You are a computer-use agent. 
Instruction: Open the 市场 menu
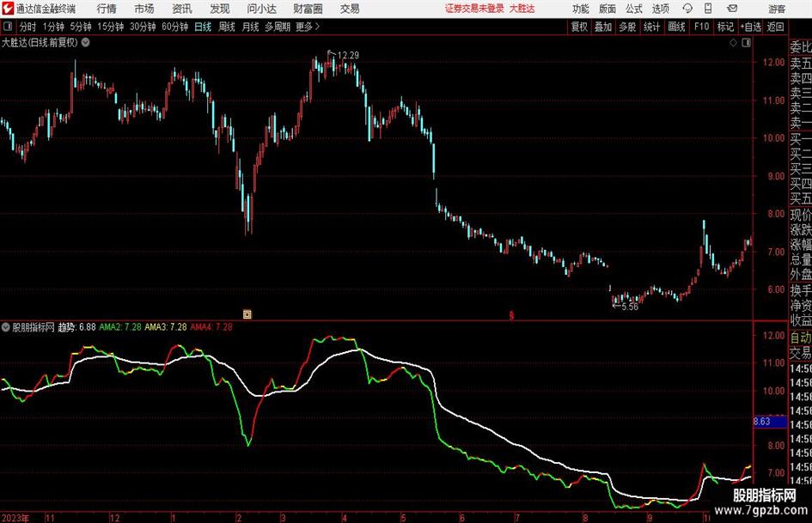tap(143, 9)
